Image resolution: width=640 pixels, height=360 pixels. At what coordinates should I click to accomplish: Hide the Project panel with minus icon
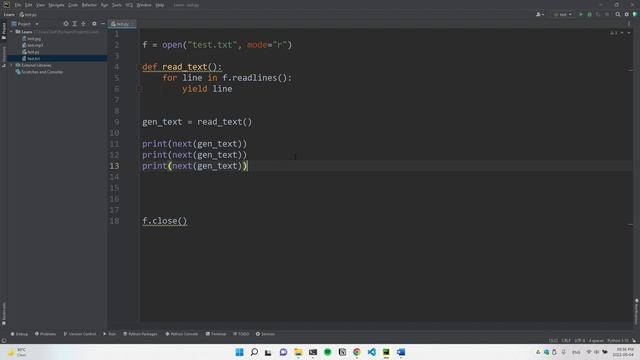pyautogui.click(x=103, y=24)
